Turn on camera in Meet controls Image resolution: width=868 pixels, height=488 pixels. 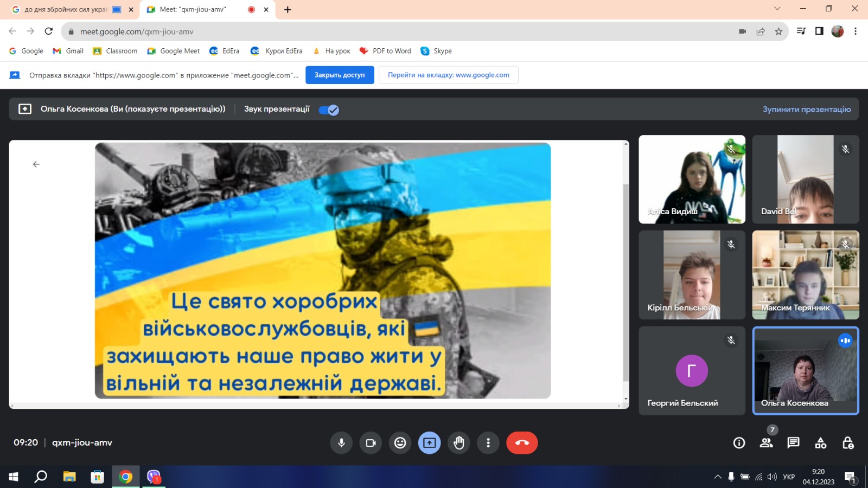371,443
